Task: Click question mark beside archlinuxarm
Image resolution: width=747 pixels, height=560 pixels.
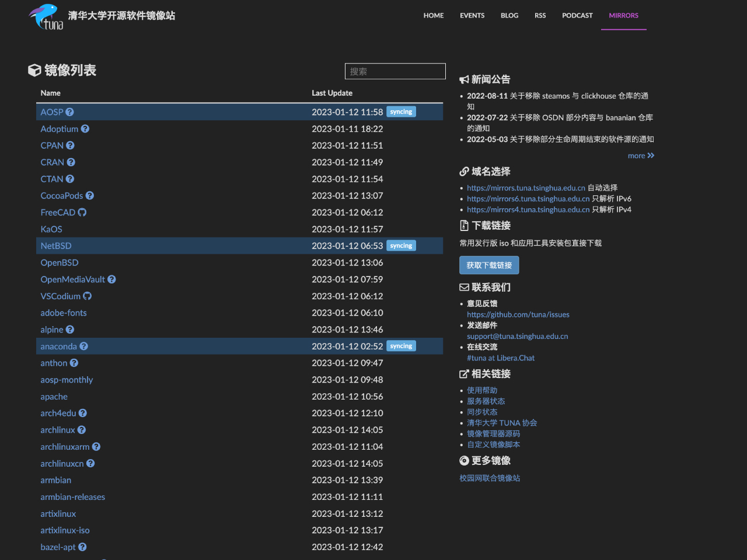Action: [x=96, y=447]
